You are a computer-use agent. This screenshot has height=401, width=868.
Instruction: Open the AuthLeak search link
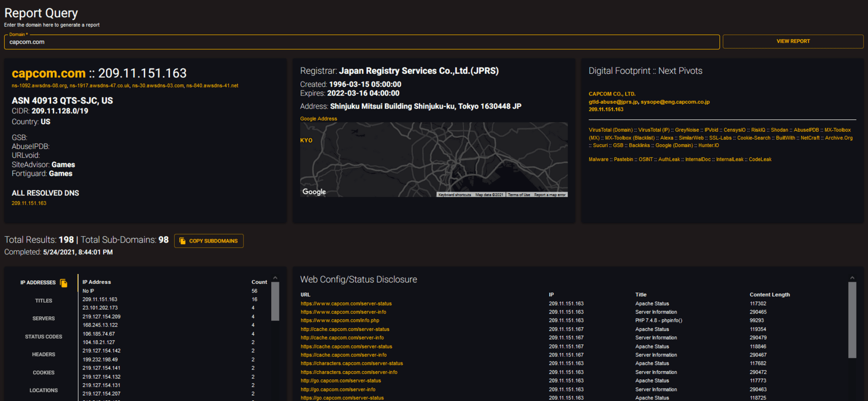(669, 160)
